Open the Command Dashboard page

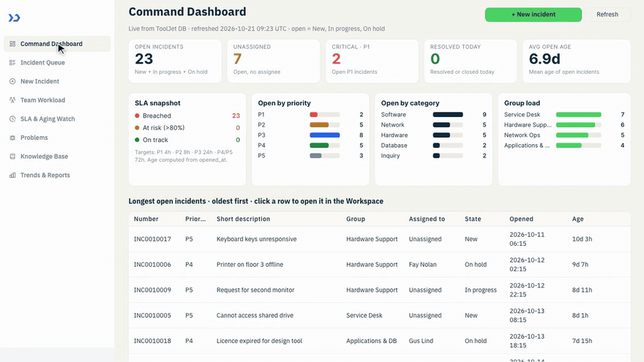(57, 43)
